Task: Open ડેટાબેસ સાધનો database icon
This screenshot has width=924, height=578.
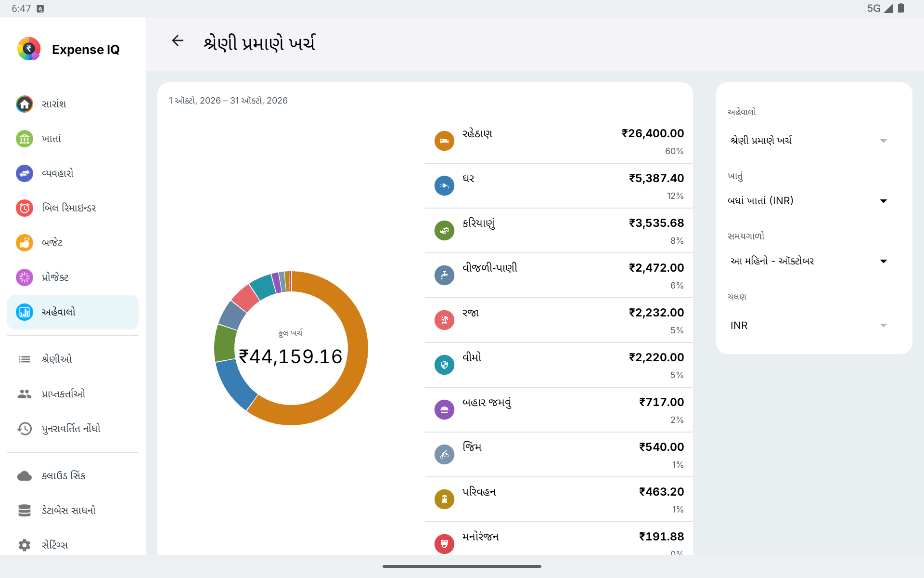Action: 25,511
